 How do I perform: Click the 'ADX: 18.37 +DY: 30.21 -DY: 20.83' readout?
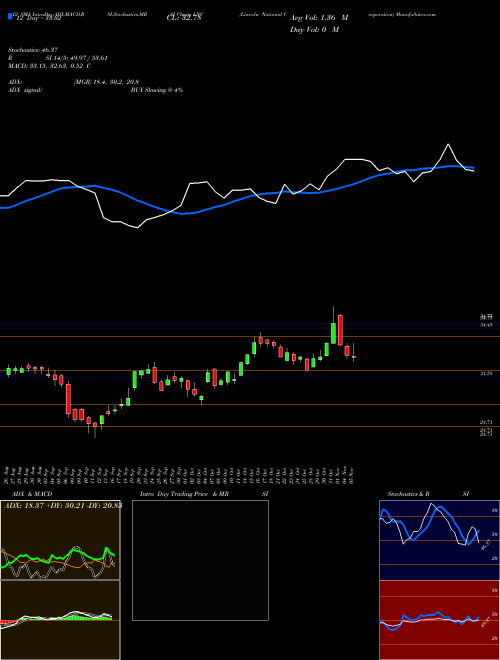[x=63, y=506]
